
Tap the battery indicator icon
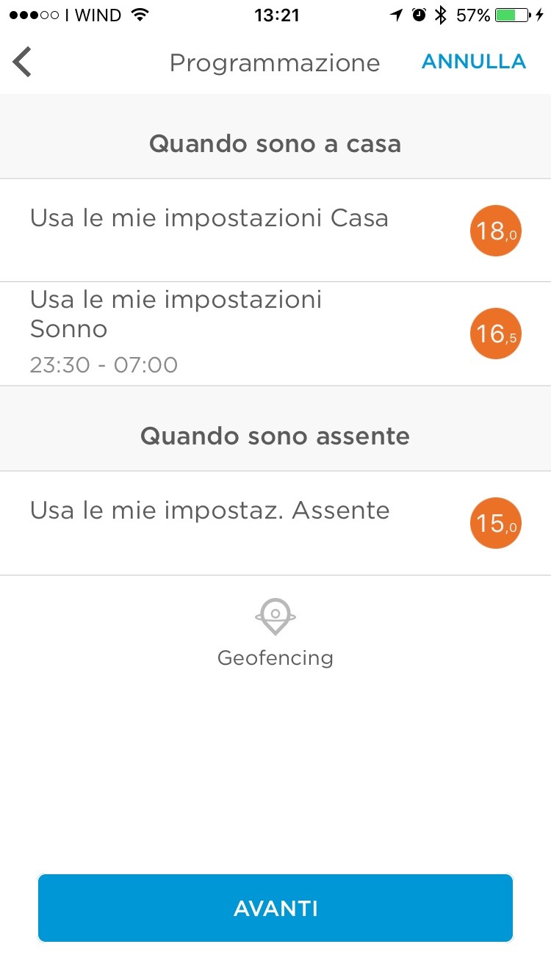tap(514, 15)
